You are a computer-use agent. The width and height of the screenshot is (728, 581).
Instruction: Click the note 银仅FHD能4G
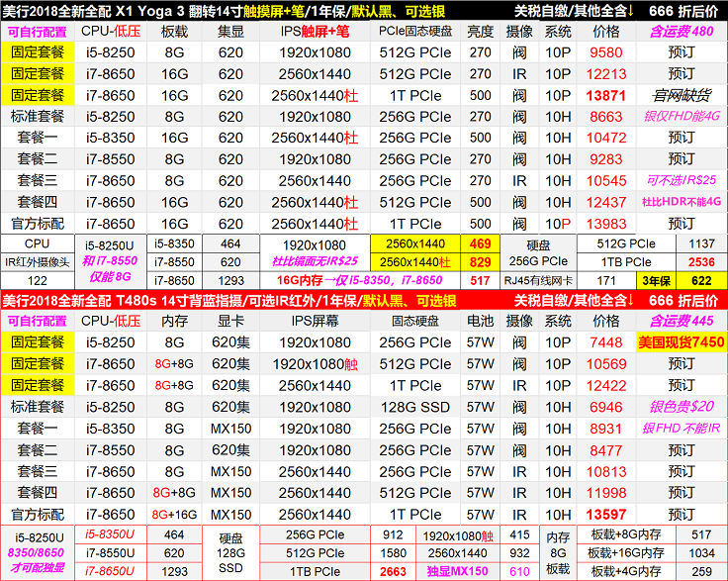pos(682,116)
